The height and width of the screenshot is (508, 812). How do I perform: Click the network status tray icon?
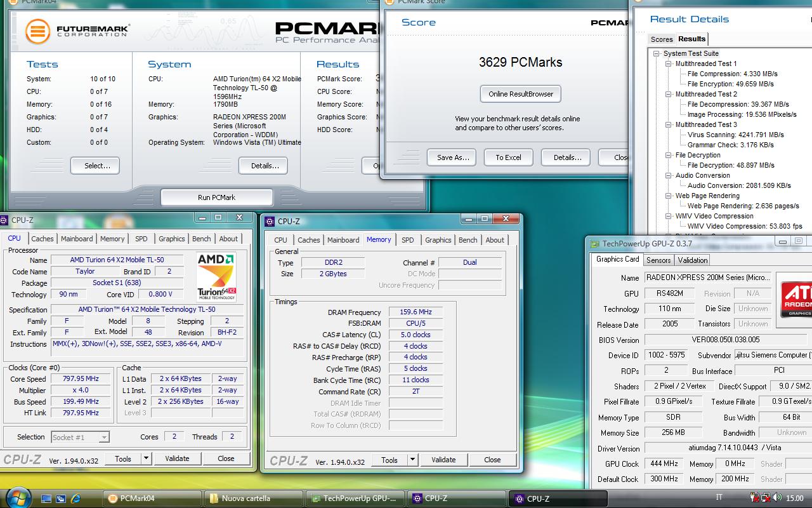click(x=766, y=498)
